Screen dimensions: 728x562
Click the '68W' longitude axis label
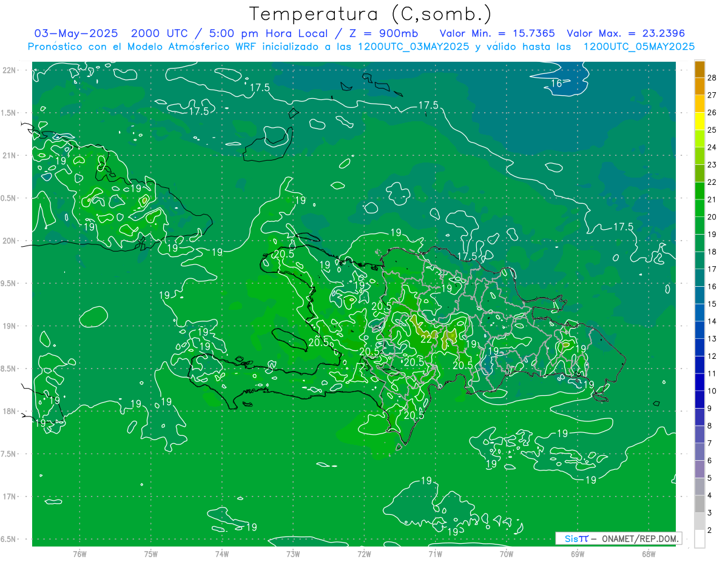tap(649, 554)
